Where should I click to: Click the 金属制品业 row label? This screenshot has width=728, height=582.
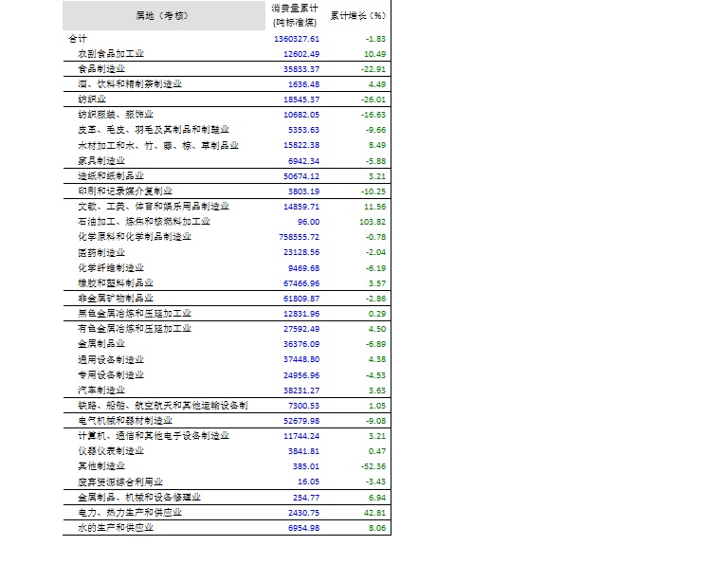pos(101,344)
